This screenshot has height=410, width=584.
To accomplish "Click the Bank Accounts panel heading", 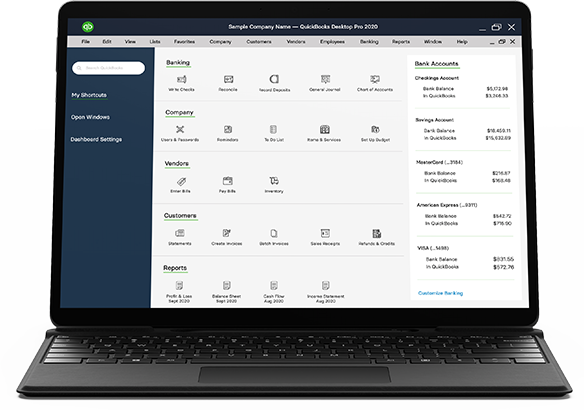I will 437,64.
